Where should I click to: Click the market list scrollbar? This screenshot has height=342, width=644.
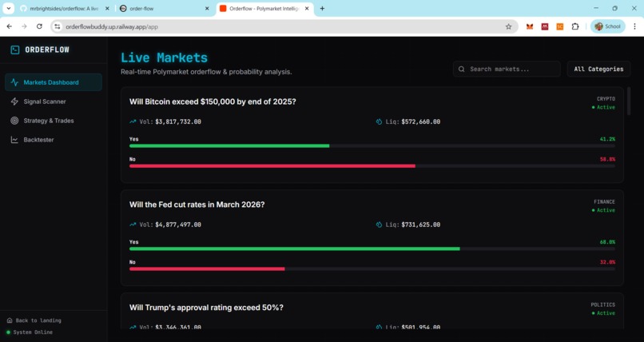pyautogui.click(x=629, y=101)
